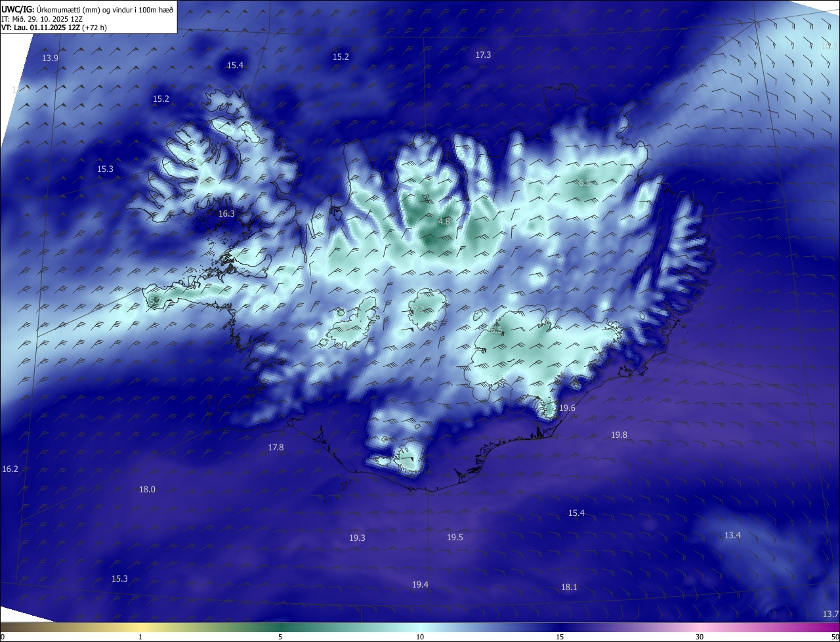The image size is (840, 642).
Task: Click the colorbar tick label '50'
Action: 835,637
